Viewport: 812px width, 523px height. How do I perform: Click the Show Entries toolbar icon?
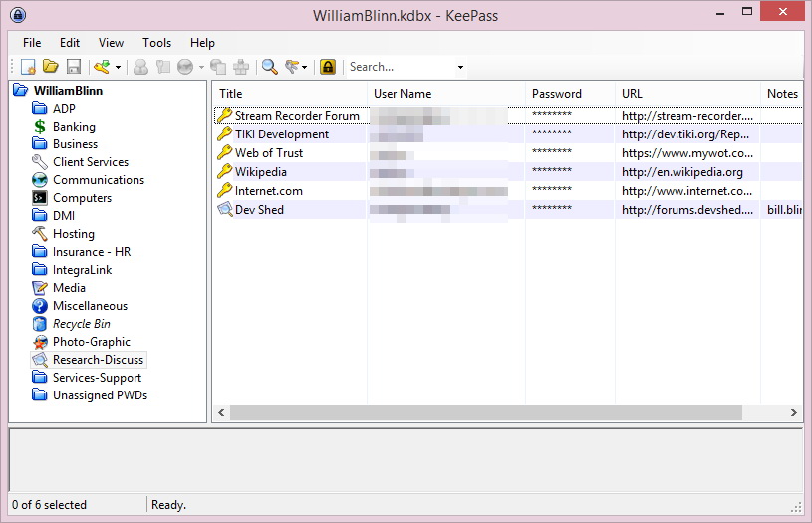pos(292,67)
